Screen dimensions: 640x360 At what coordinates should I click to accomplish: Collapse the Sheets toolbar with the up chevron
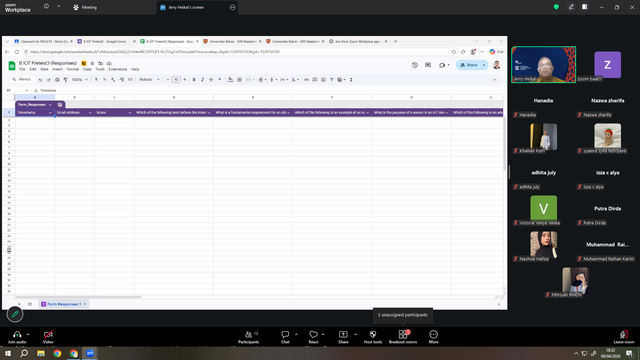(495, 80)
